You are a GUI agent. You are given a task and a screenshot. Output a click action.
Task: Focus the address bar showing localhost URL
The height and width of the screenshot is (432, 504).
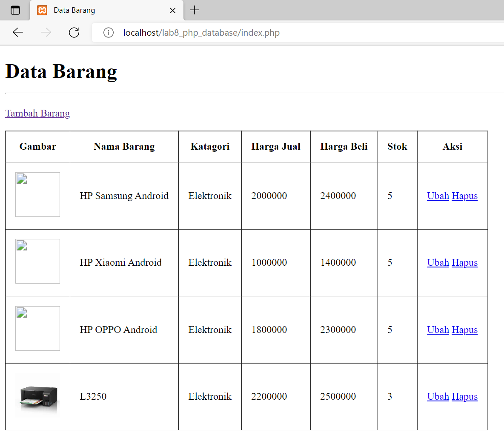pos(298,32)
